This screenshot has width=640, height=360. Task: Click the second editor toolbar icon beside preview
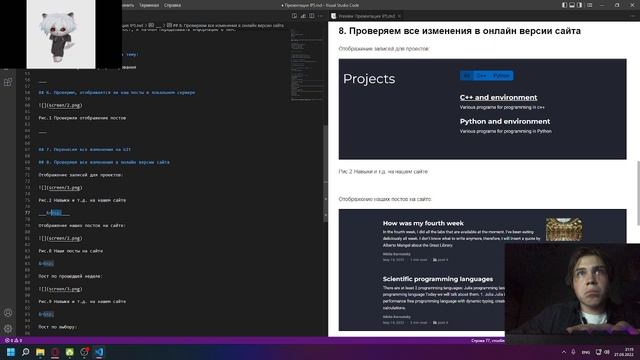coord(303,16)
